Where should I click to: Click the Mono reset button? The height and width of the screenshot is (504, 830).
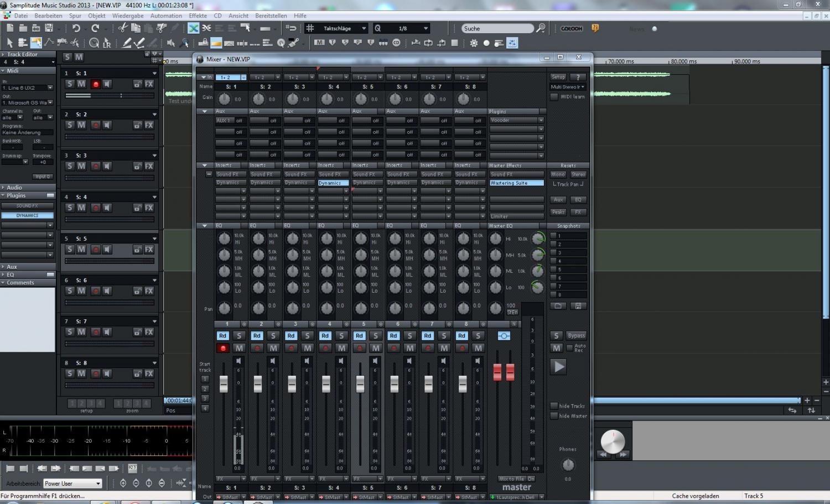point(558,174)
